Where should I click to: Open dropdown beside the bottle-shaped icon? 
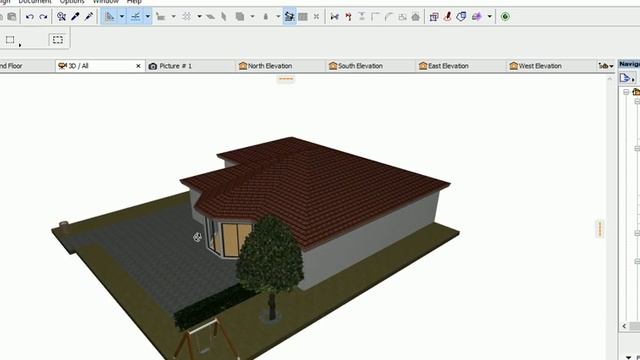(278, 17)
